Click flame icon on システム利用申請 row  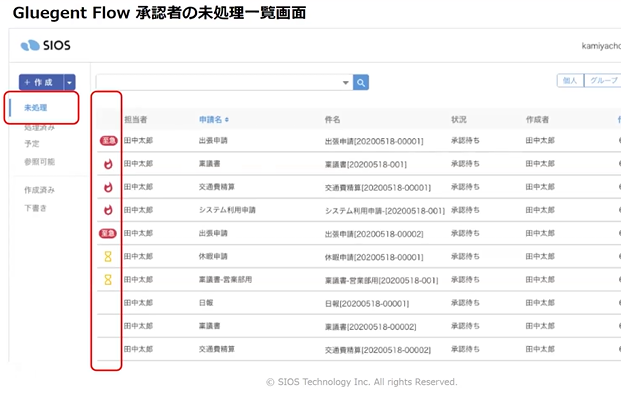click(108, 210)
